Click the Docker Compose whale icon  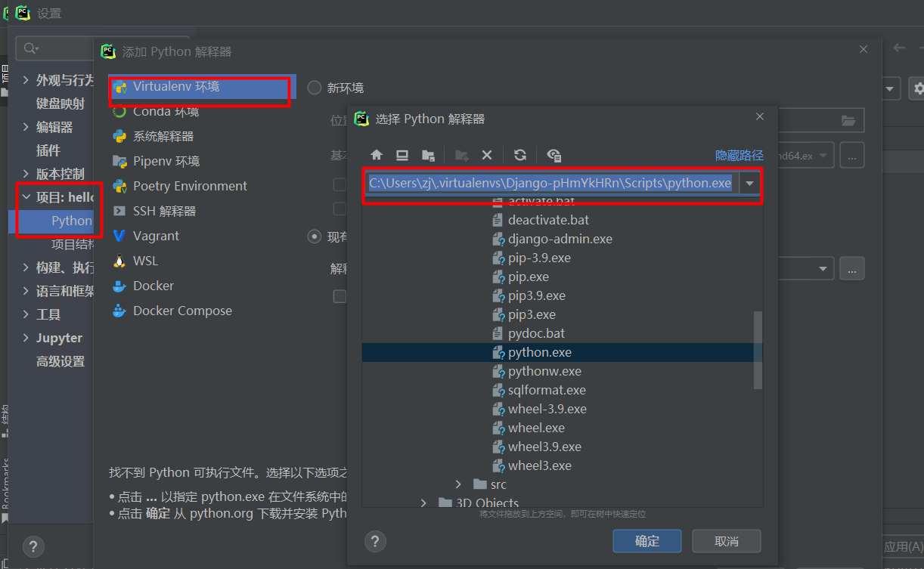tap(119, 311)
